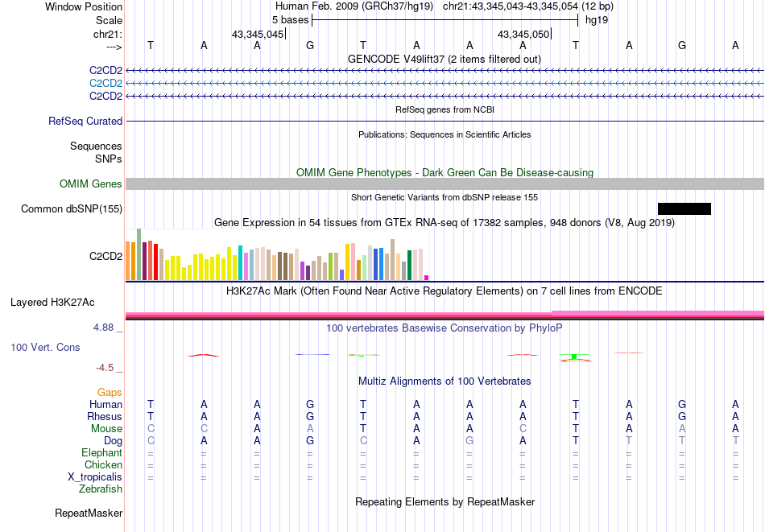Click the bright green PhyloP conservation bar
This screenshot has width=765, height=532.
click(x=574, y=357)
